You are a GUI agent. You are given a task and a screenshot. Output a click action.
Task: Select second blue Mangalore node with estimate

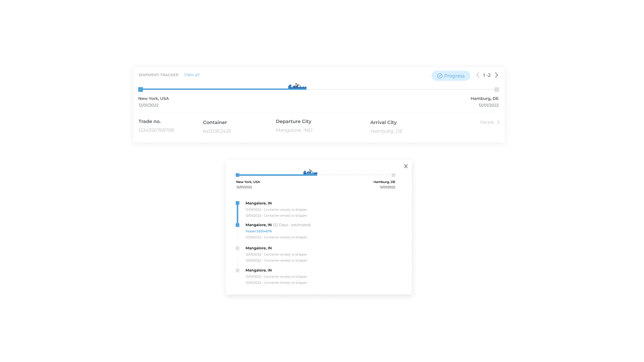[237, 225]
